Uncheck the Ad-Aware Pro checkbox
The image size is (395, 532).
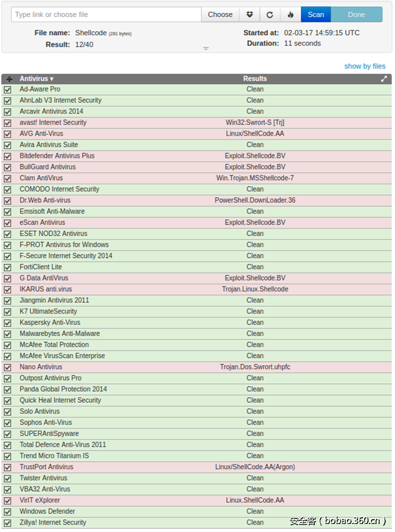click(7, 90)
